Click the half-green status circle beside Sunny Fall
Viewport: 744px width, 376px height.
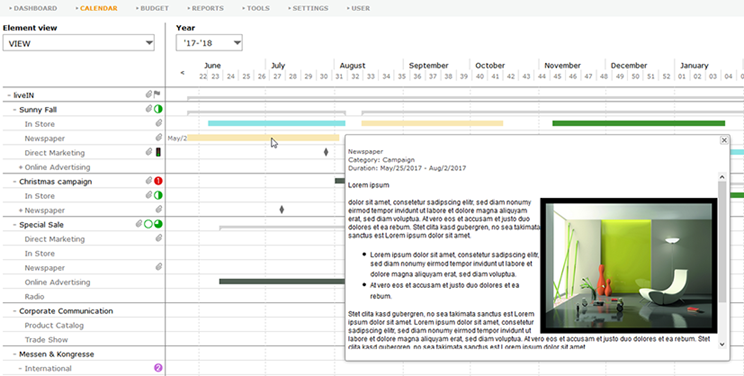click(158, 109)
